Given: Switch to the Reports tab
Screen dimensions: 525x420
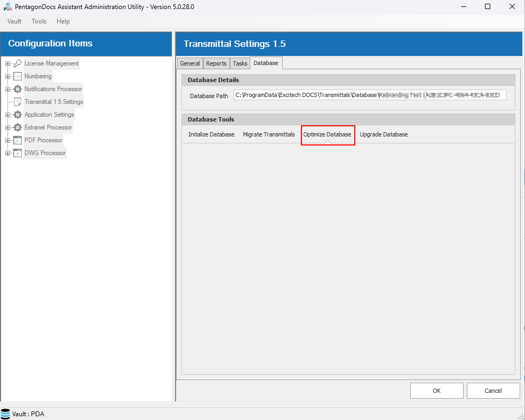Looking at the screenshot, I should [216, 63].
